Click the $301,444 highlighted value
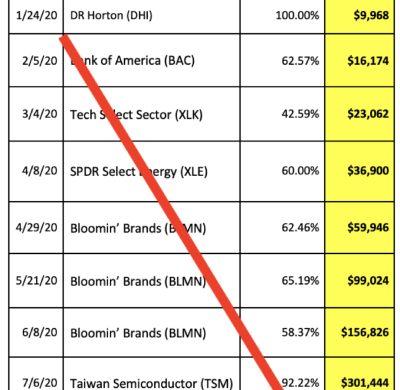 (x=359, y=374)
